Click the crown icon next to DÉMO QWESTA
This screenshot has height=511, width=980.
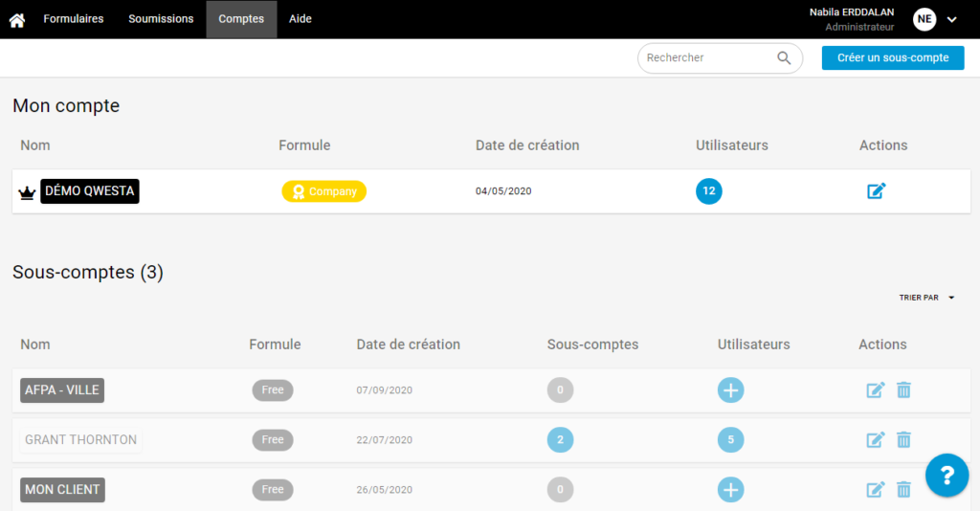[x=27, y=192]
